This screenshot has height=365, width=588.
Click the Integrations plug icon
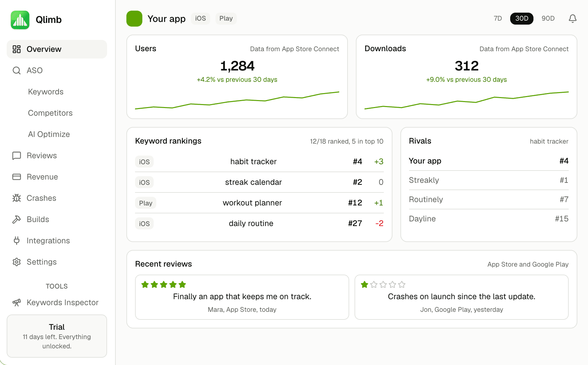coord(17,241)
